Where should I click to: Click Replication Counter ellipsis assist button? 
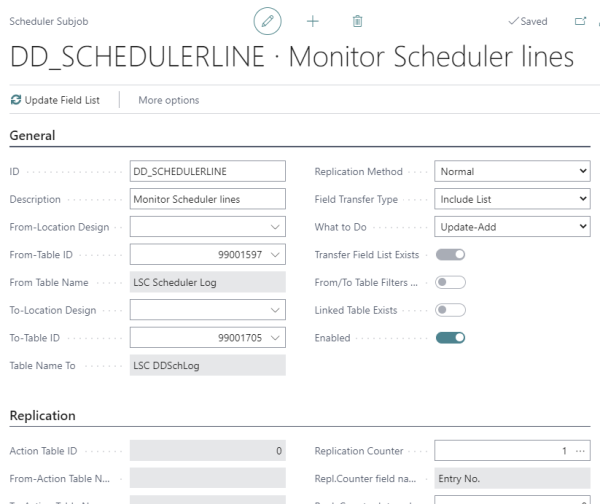click(580, 451)
